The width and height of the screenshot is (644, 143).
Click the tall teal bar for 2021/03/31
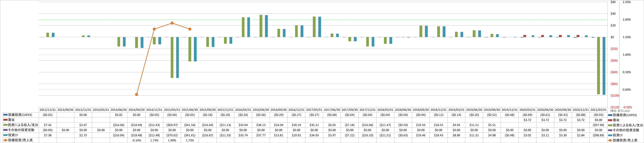[604, 66]
